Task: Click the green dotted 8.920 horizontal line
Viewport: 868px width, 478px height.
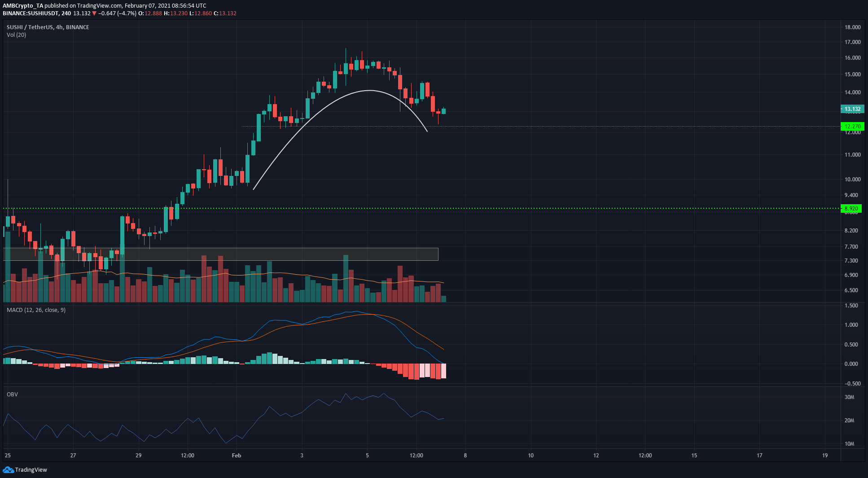Action: [421, 208]
